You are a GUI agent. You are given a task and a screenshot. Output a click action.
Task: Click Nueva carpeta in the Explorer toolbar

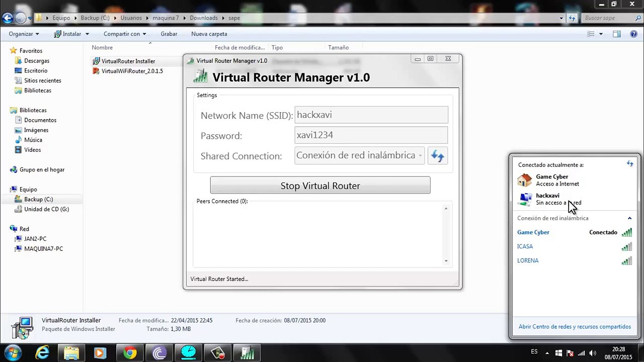209,34
